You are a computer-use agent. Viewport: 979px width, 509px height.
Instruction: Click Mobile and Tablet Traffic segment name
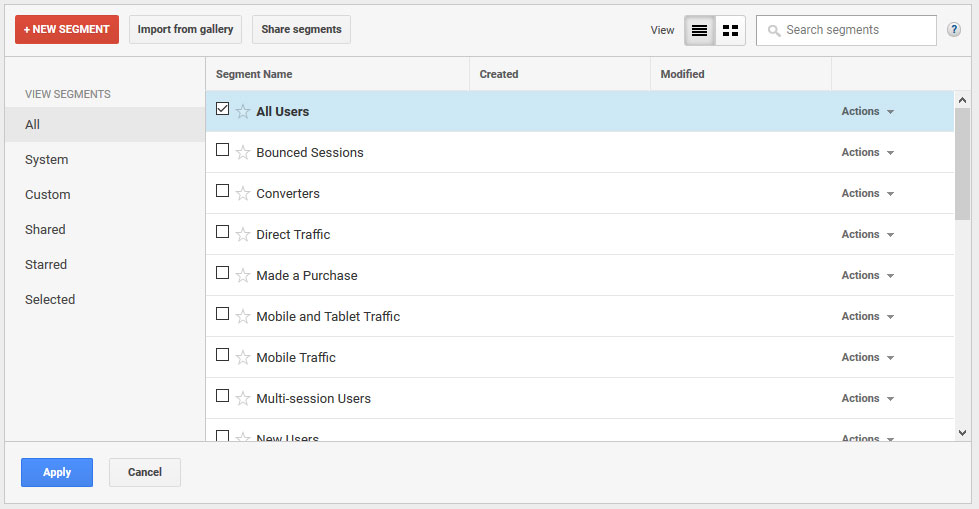pos(328,317)
